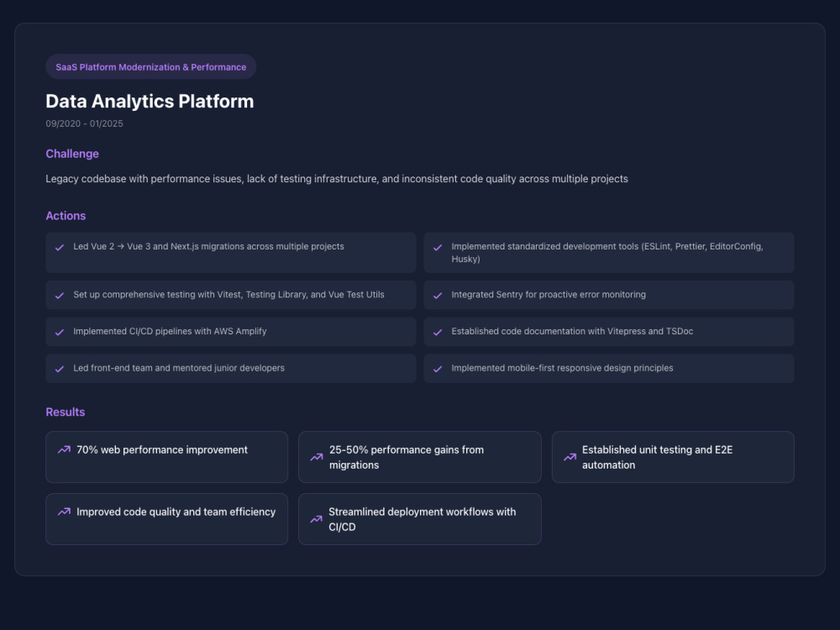Click text Led front-end team and mentored junior developers
Image resolution: width=840 pixels, height=630 pixels.
179,368
